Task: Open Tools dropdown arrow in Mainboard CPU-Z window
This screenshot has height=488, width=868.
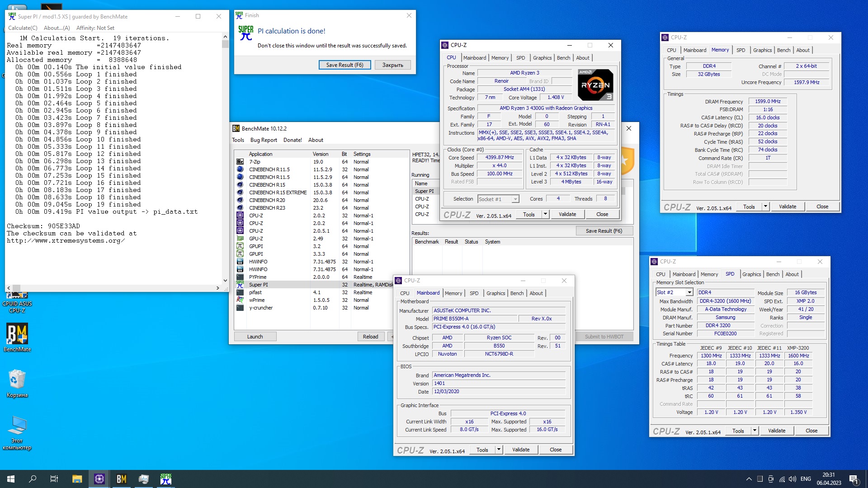Action: pyautogui.click(x=499, y=450)
